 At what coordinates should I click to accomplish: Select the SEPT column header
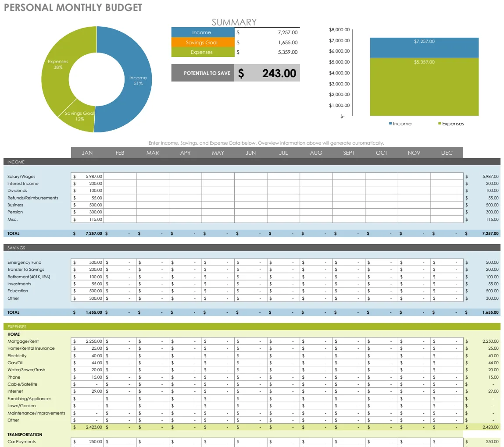click(349, 153)
